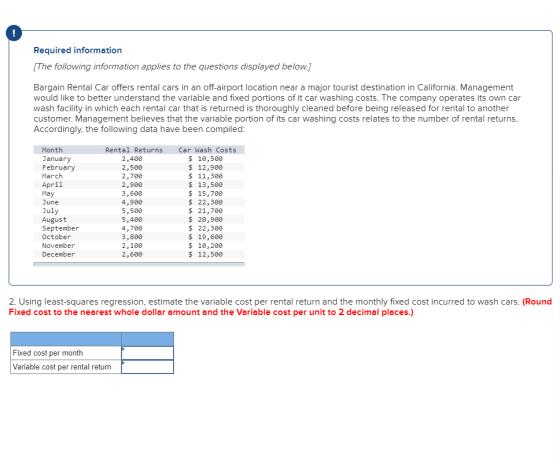Click the red rounding instruction text
This screenshot has width=560, height=465.
pos(280,307)
